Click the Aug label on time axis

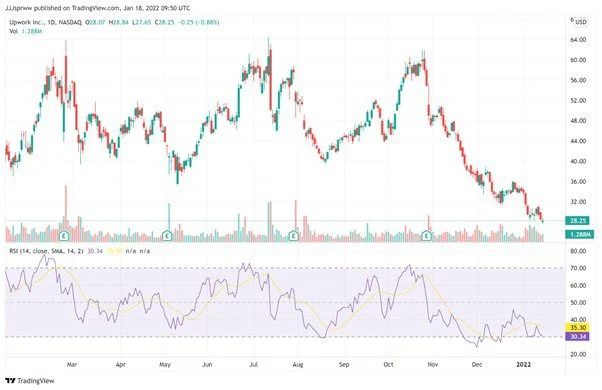[x=298, y=364]
